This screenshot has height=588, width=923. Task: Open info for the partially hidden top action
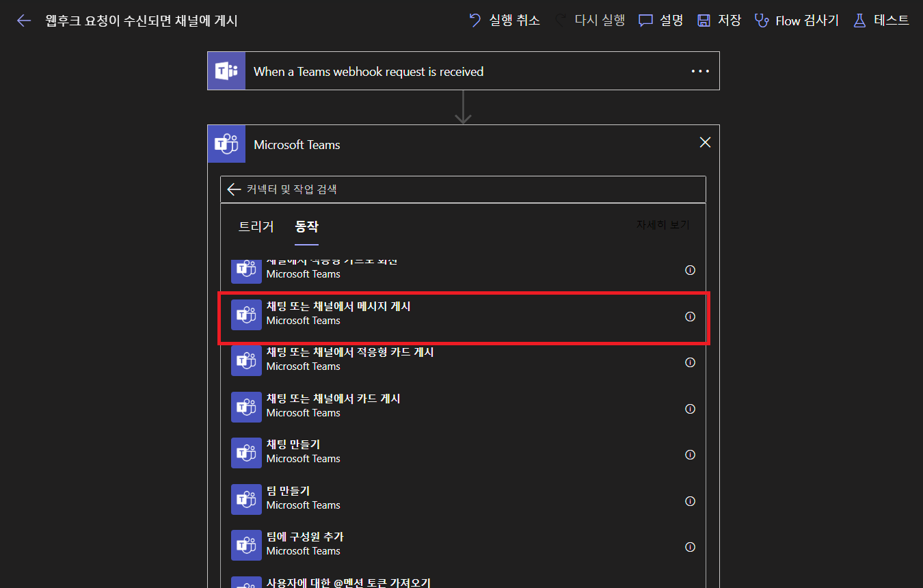[x=690, y=270]
